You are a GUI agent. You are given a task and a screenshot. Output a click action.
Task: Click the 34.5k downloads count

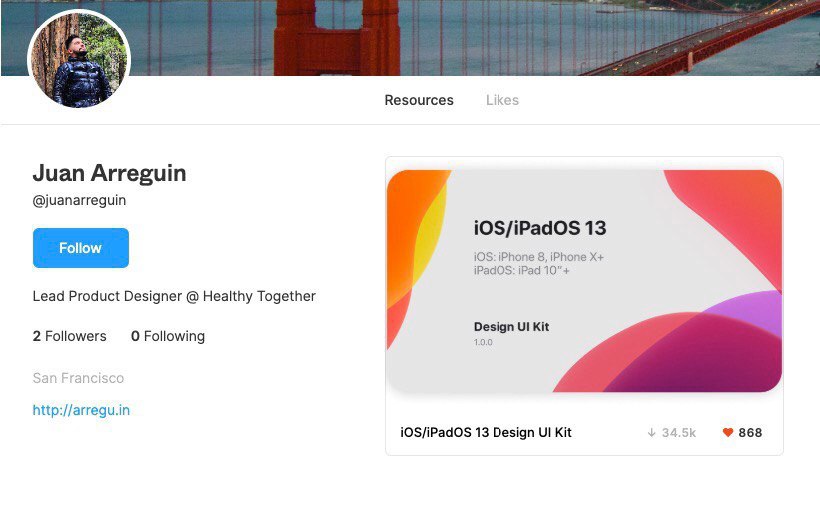pyautogui.click(x=679, y=432)
